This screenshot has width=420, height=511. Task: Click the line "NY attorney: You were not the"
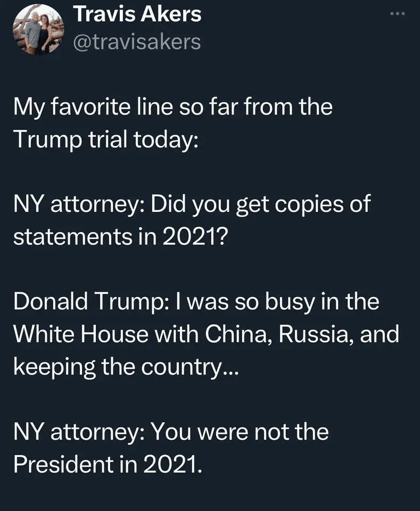pos(170,431)
